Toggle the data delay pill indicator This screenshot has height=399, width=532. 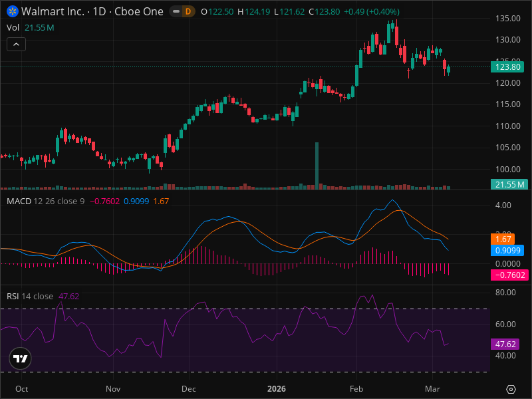click(x=176, y=11)
